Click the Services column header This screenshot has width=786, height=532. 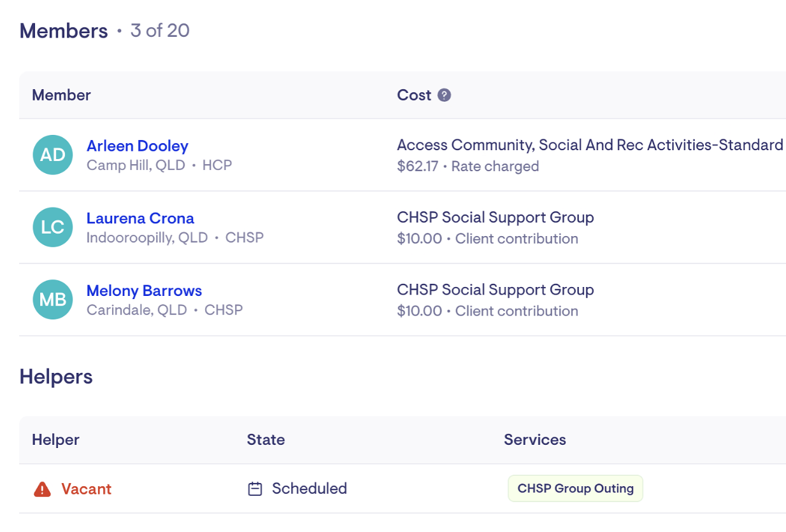(x=534, y=440)
